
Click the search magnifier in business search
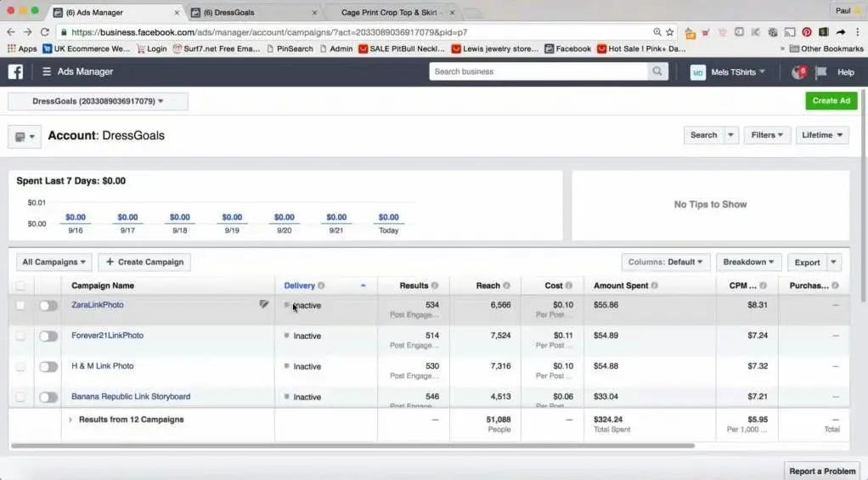[x=657, y=71]
